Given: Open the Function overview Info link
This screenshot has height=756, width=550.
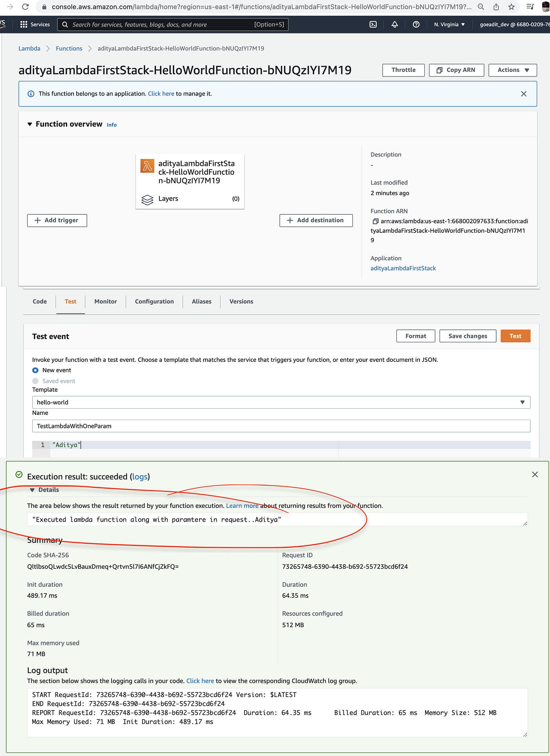Looking at the screenshot, I should click(112, 125).
